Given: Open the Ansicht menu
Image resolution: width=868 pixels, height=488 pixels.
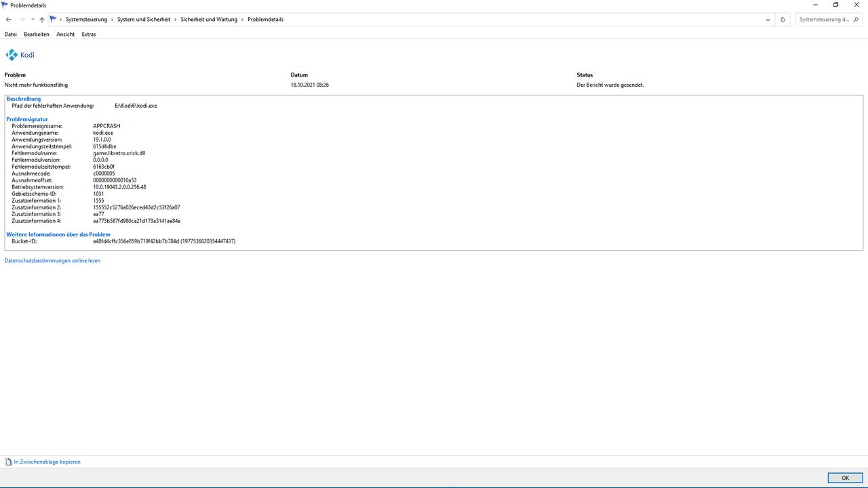Looking at the screenshot, I should pos(66,34).
